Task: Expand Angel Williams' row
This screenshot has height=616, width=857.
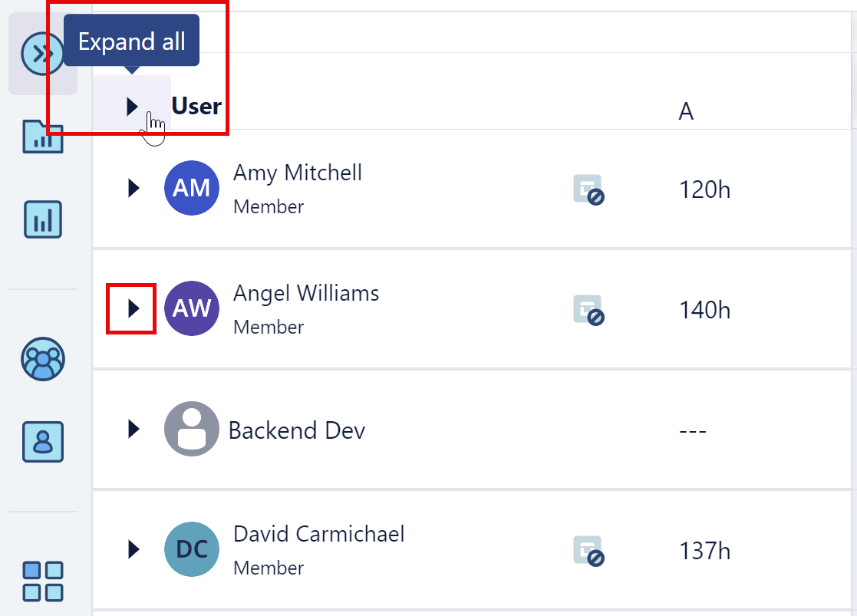Action: (x=132, y=308)
